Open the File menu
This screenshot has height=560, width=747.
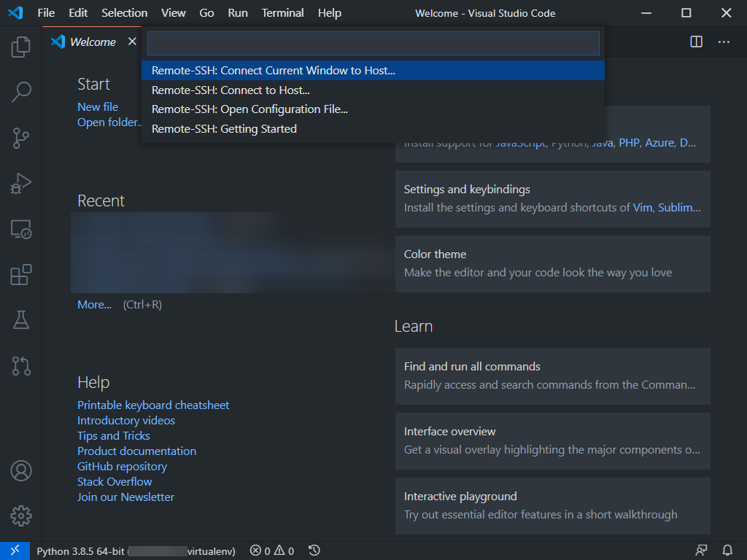46,13
